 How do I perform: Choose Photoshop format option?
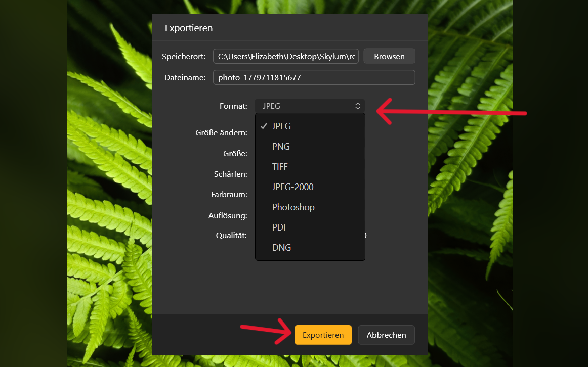coord(310,207)
